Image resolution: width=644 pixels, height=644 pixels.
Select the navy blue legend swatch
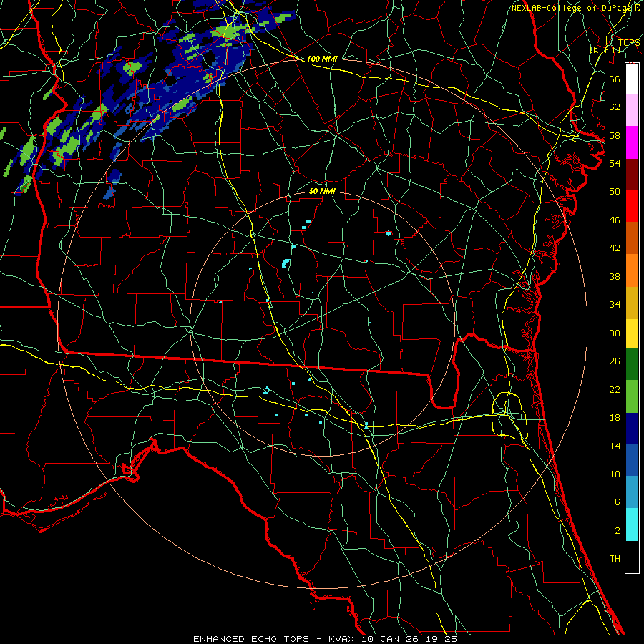(632, 429)
